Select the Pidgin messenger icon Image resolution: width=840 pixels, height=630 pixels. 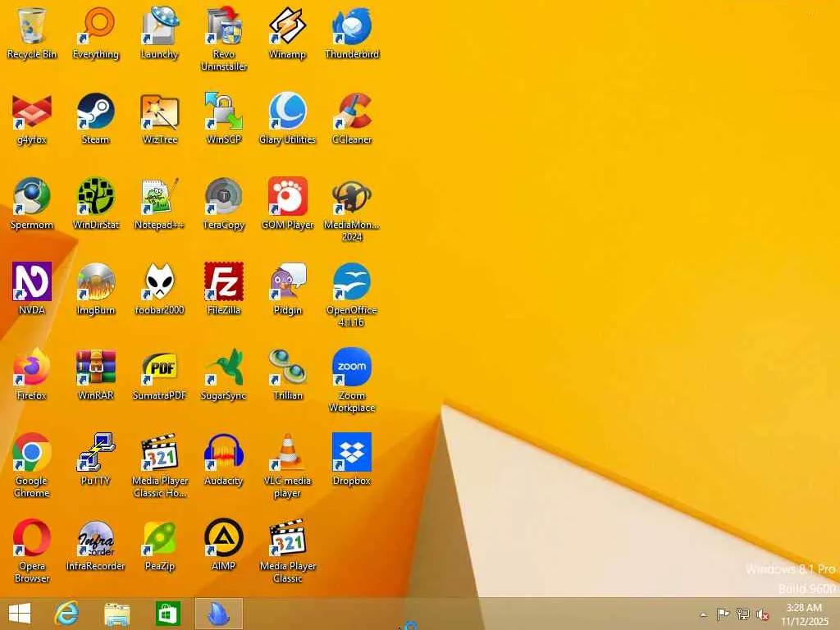click(x=288, y=288)
